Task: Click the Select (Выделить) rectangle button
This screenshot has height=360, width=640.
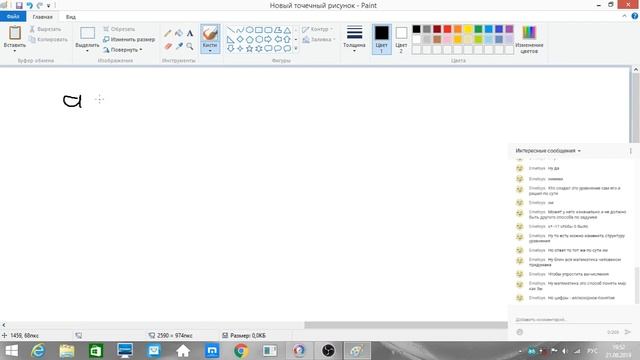Action: point(87,33)
